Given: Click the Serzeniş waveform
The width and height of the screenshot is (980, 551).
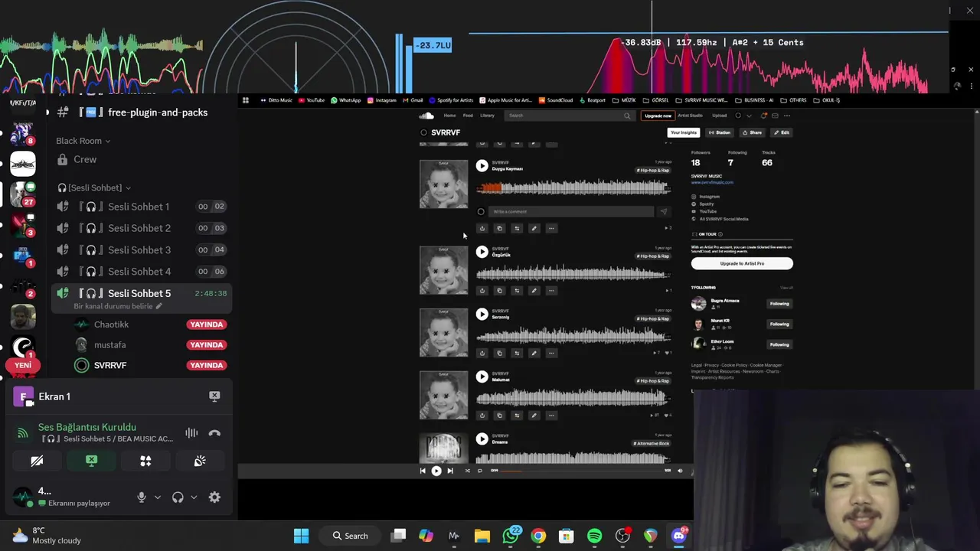Looking at the screenshot, I should [x=573, y=335].
